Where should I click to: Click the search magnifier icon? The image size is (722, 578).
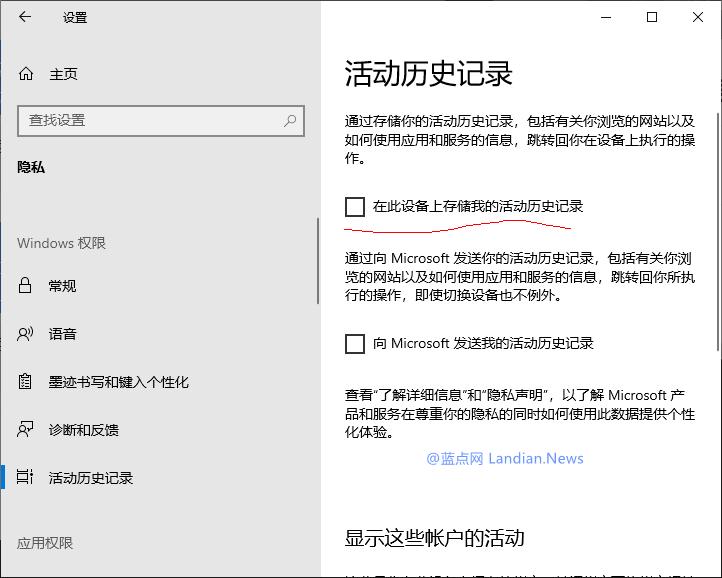coord(290,121)
